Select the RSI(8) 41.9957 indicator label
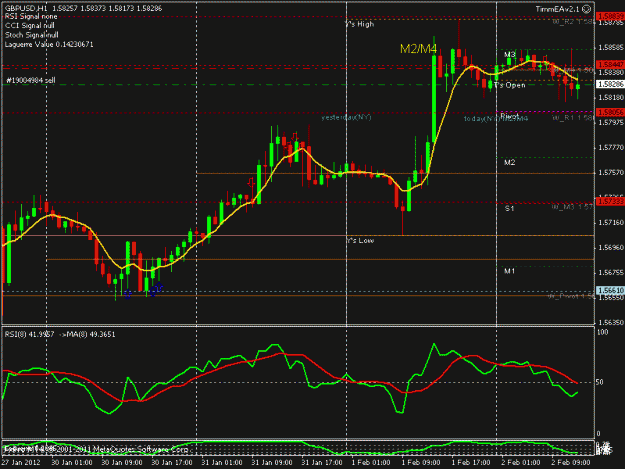 (29, 334)
